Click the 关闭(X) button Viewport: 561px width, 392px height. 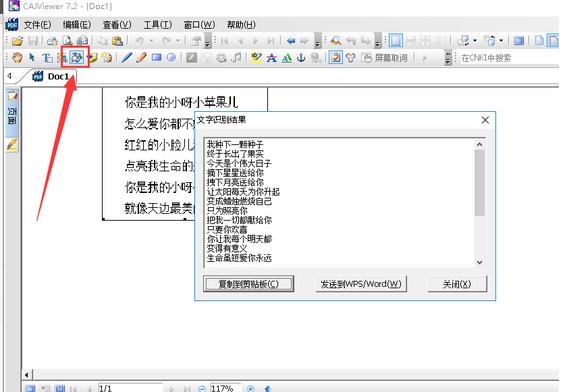pyautogui.click(x=457, y=284)
